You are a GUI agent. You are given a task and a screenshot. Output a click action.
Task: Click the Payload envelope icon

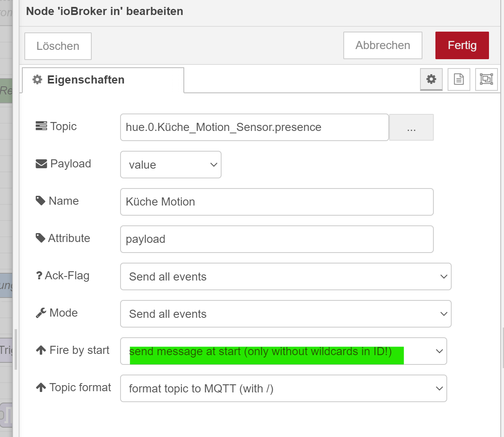click(41, 164)
